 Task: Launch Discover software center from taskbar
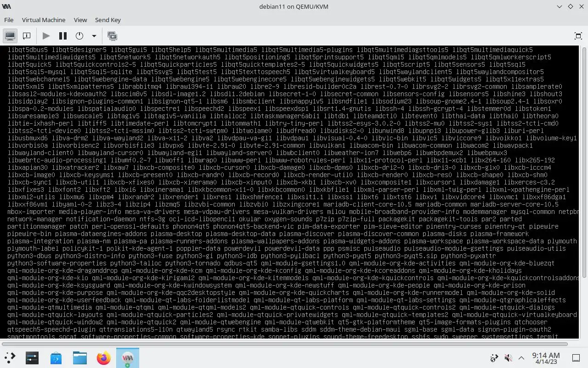pyautogui.click(x=56, y=357)
